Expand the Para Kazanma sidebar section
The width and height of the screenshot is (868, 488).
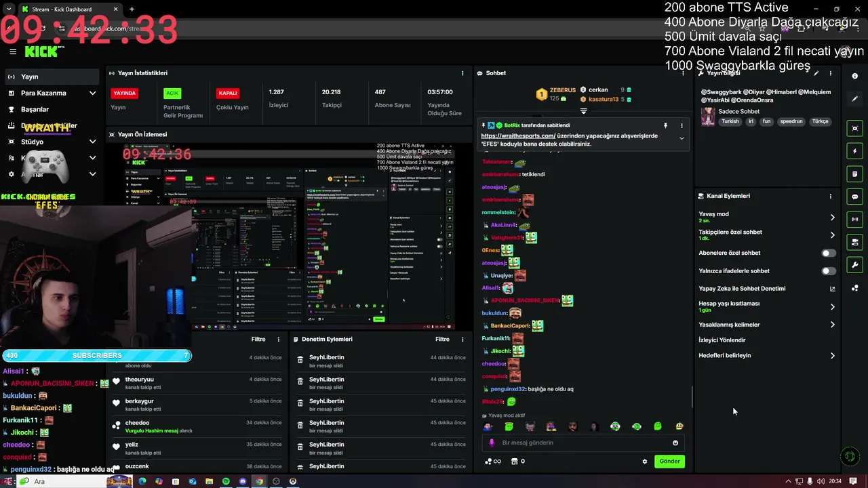click(x=52, y=93)
